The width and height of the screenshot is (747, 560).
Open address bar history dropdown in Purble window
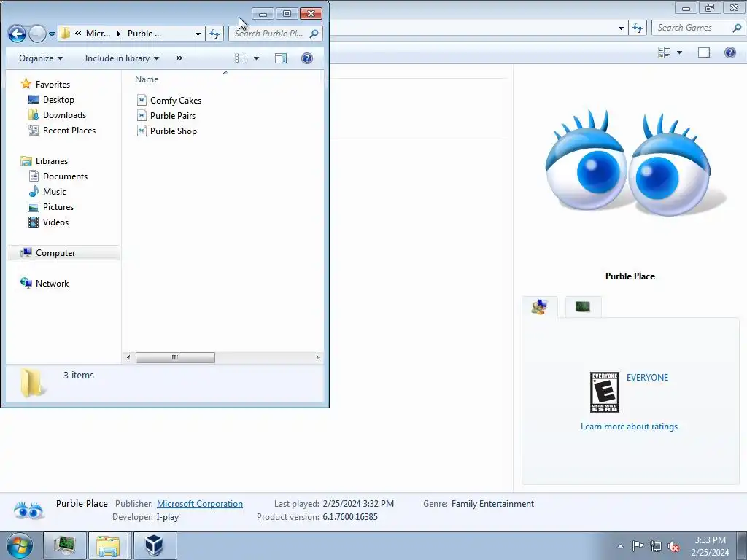point(198,34)
